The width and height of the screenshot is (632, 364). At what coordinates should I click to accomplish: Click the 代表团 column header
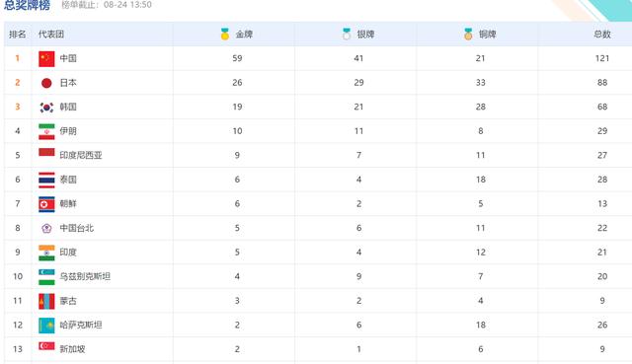[x=51, y=35]
